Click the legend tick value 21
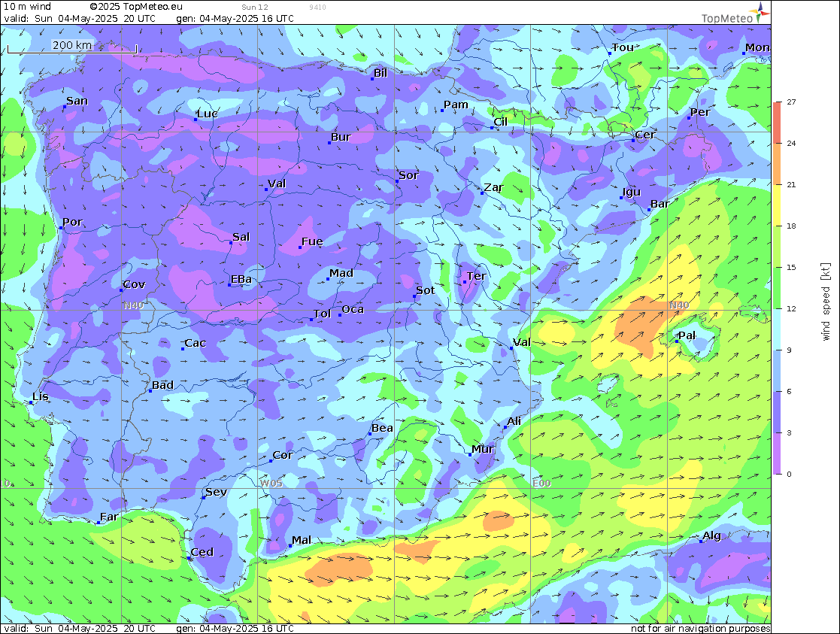840x634 pixels. [x=791, y=184]
